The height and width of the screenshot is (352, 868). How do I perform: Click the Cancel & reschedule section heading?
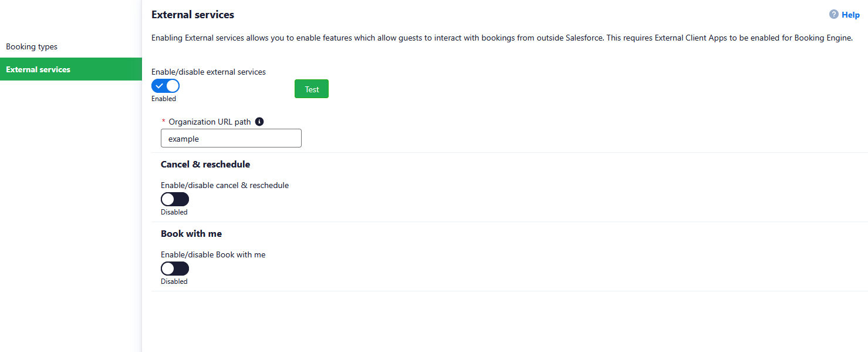205,164
